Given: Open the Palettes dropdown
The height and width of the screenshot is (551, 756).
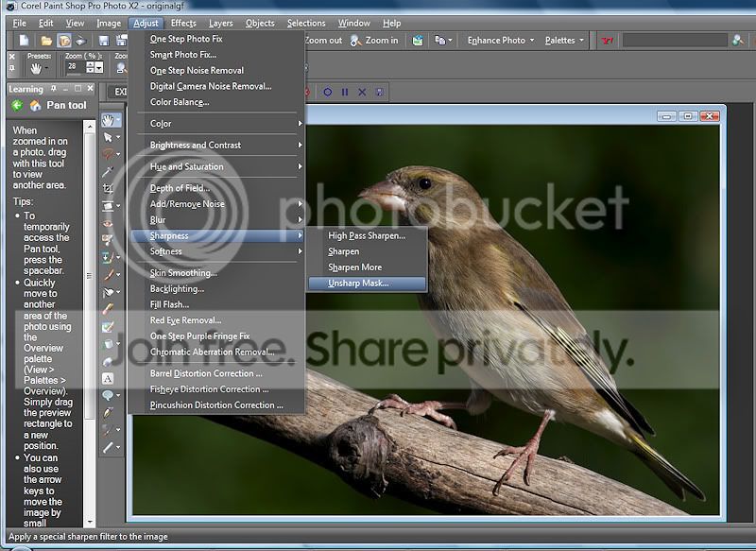Looking at the screenshot, I should point(565,41).
